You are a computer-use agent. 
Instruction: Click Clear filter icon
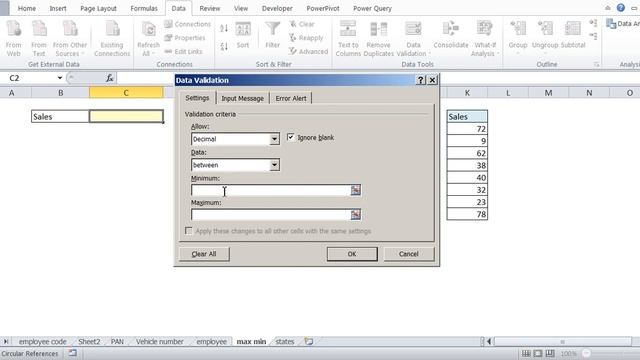pyautogui.click(x=302, y=24)
